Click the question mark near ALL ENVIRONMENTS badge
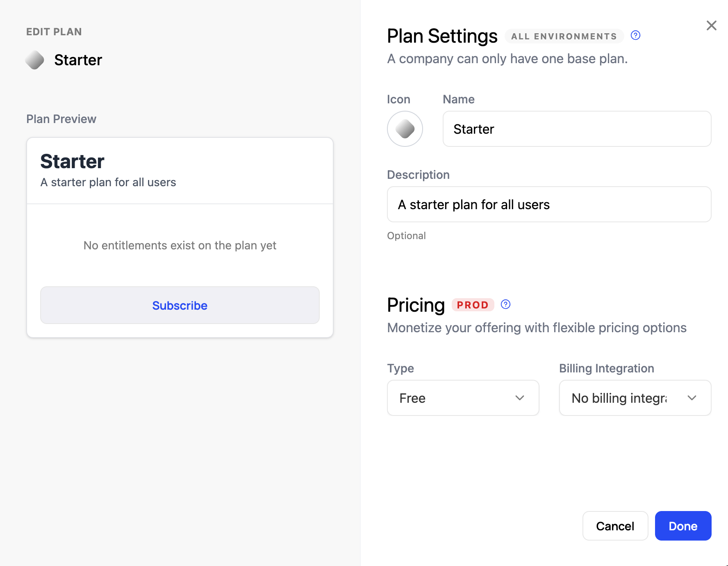Viewport: 728px width, 566px height. (635, 35)
